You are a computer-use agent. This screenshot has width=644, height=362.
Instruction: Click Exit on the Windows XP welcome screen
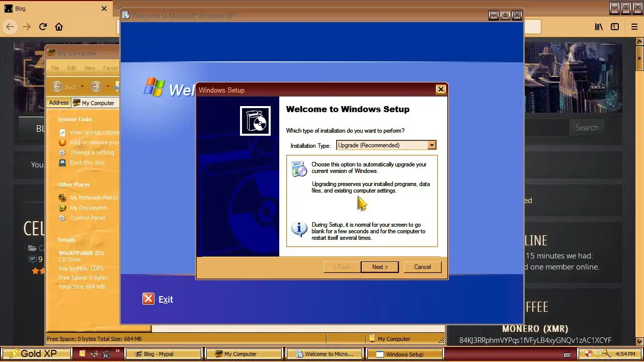166,299
